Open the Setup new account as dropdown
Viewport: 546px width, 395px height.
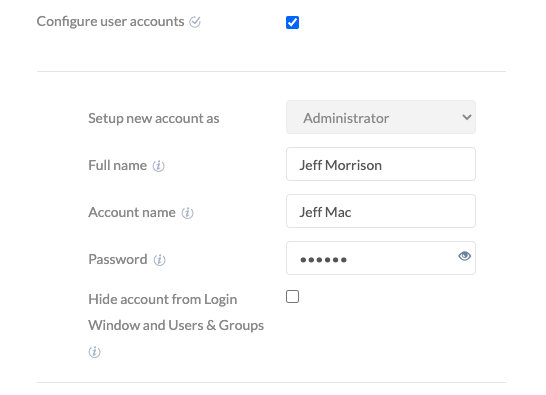tap(381, 117)
